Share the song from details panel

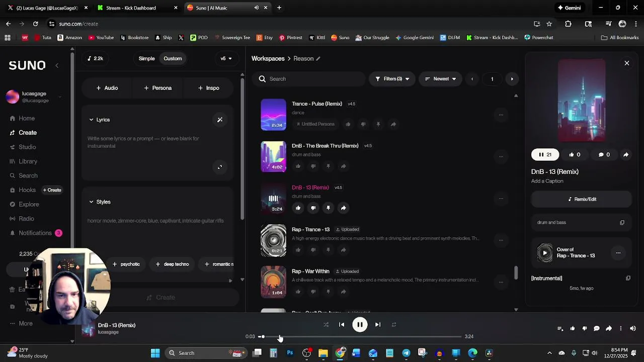626,155
